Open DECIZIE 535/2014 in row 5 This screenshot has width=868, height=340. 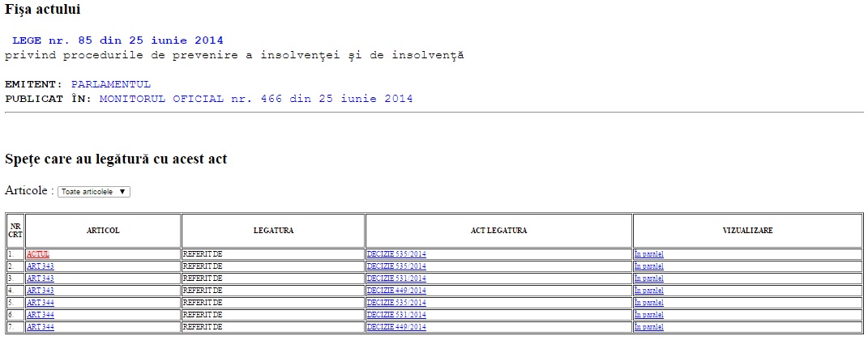click(396, 303)
